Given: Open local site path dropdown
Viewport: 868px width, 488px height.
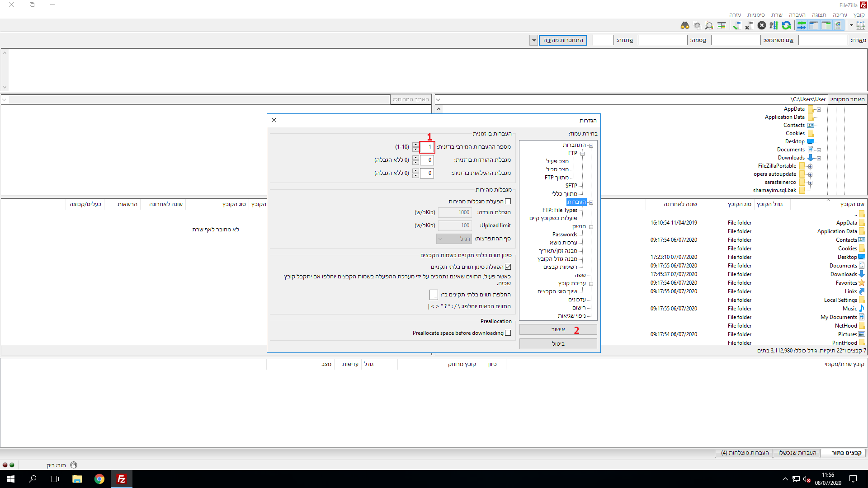Looking at the screenshot, I should click(438, 99).
